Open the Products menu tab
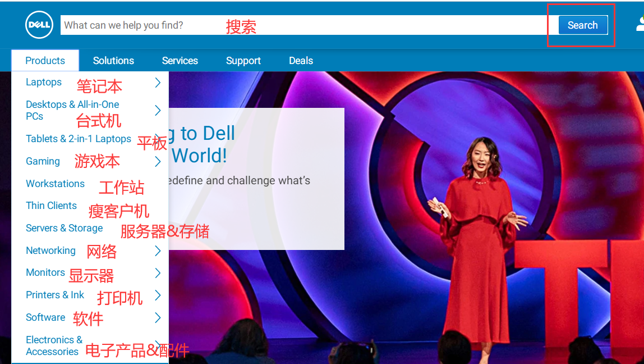Image resolution: width=644 pixels, height=364 pixels. click(45, 61)
